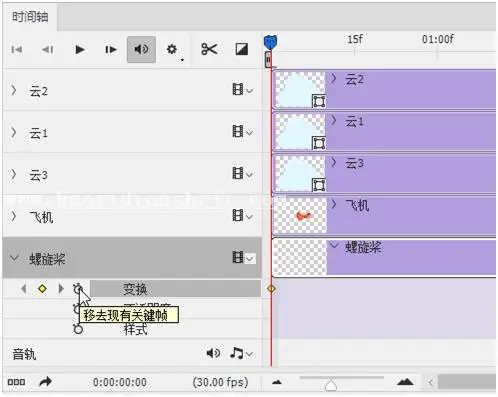Expand the 飞机 track properties

coord(14,216)
